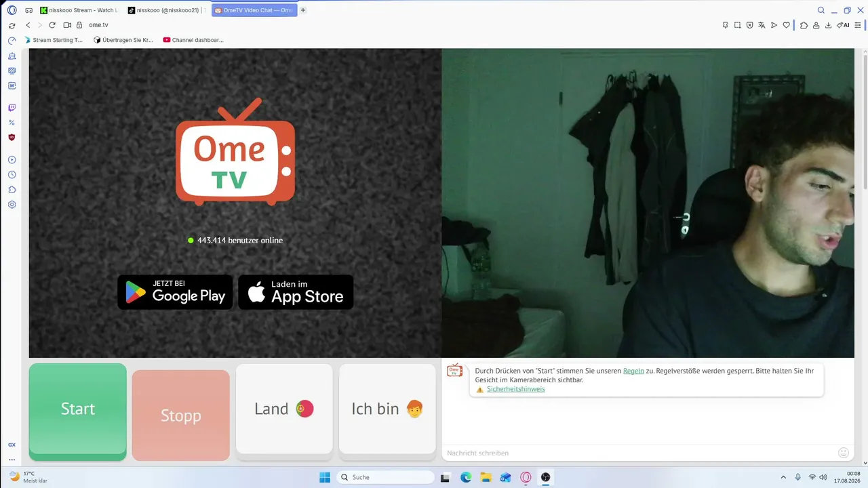Open sidebar three-dot more options
Image resolution: width=868 pixels, height=488 pixels.
(12, 460)
